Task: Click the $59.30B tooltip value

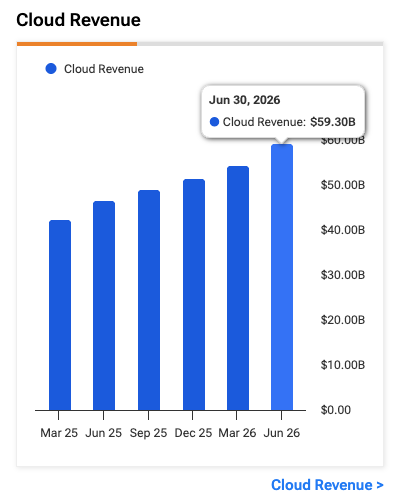Action: (x=333, y=122)
